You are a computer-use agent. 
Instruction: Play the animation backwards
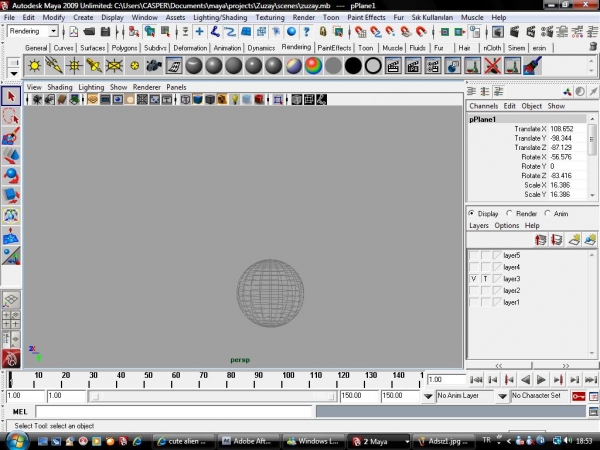[525, 380]
